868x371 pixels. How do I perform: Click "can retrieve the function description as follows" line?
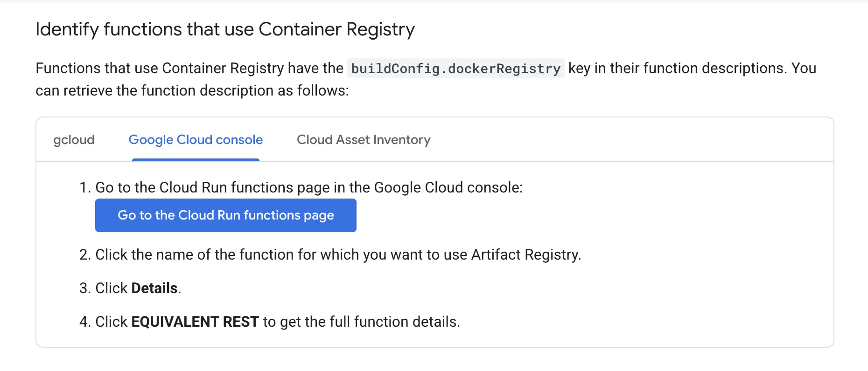pyautogui.click(x=192, y=90)
